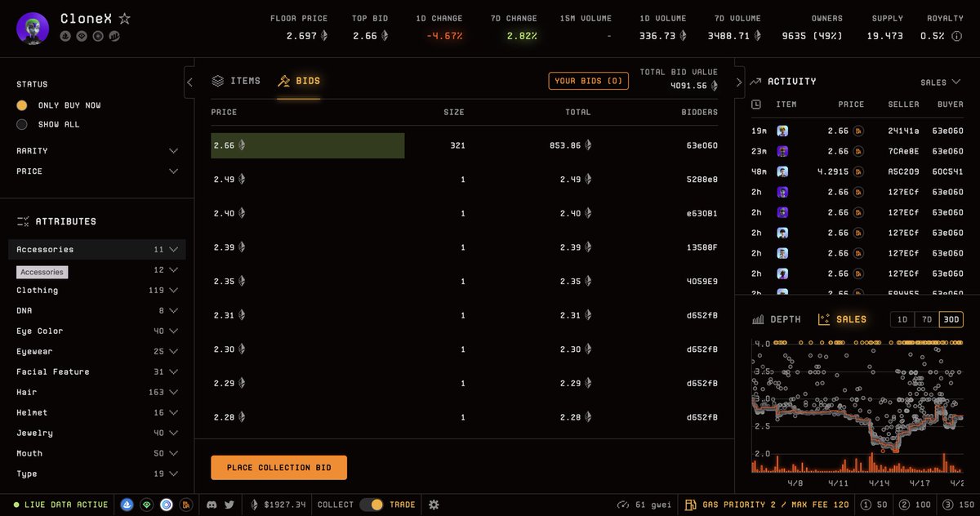This screenshot has height=516, width=980.
Task: Click seller 24141a in activity list
Action: click(903, 131)
